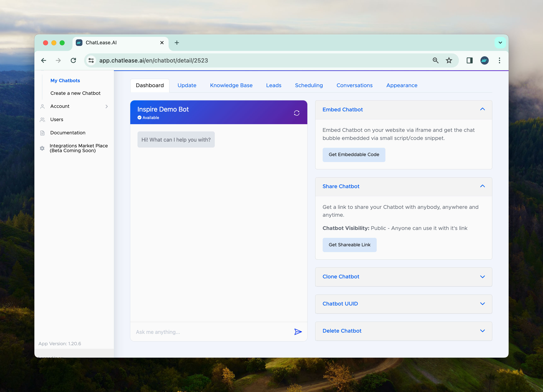543x392 pixels.
Task: Click the bookmark star icon
Action: [449, 61]
